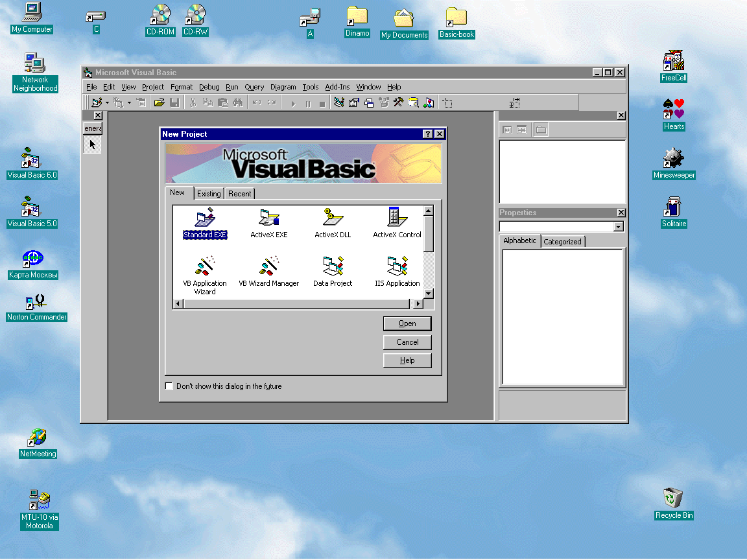Click the Help button in dialog
The height and width of the screenshot is (560, 747).
pos(407,360)
